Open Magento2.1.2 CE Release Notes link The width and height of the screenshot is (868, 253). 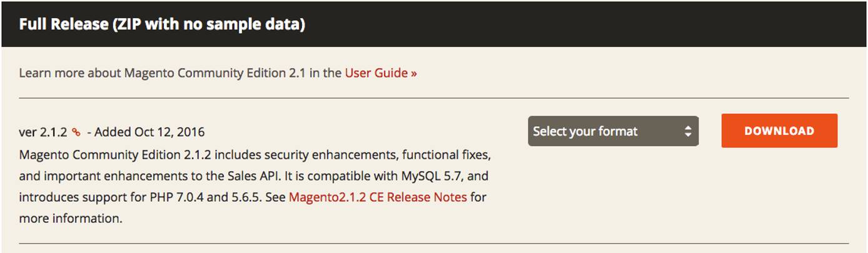click(378, 197)
